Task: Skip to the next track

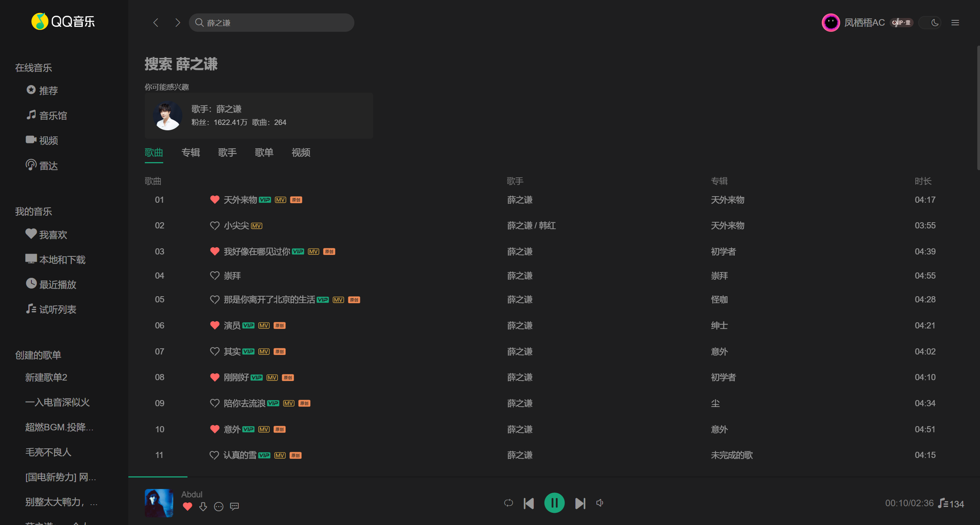Action: 580,503
